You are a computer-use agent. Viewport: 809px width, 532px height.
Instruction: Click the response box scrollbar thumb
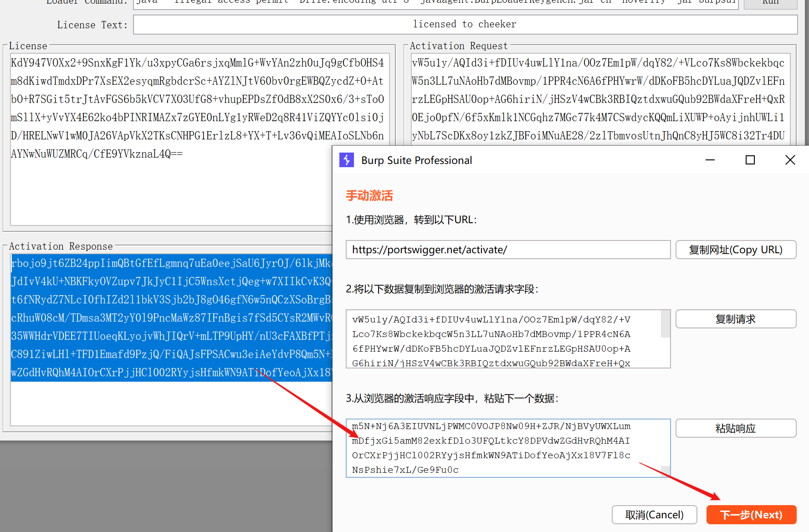pyautogui.click(x=666, y=471)
